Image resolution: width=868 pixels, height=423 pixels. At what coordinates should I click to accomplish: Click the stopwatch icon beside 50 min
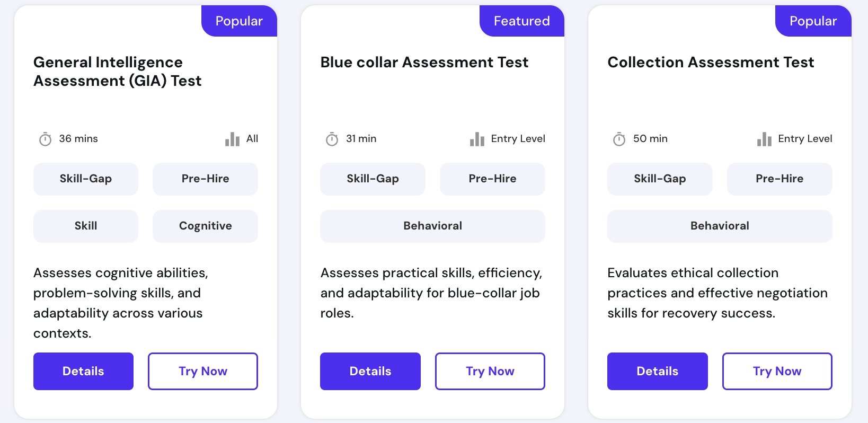point(619,139)
